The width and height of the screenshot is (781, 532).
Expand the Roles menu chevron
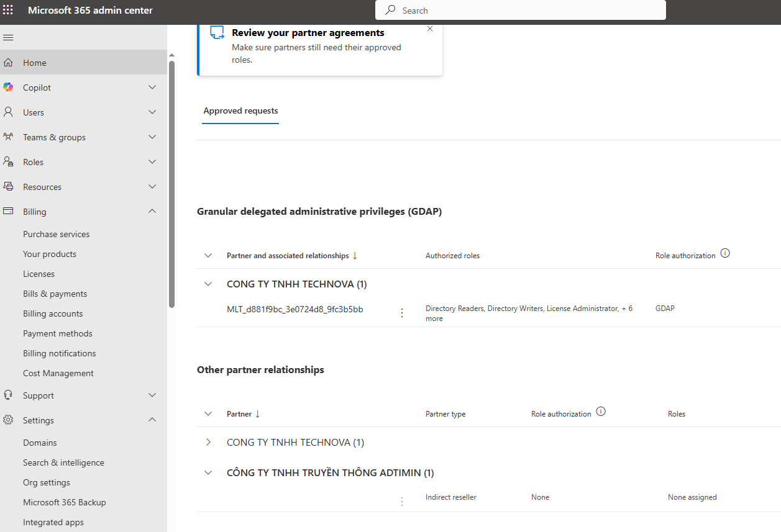tap(152, 162)
